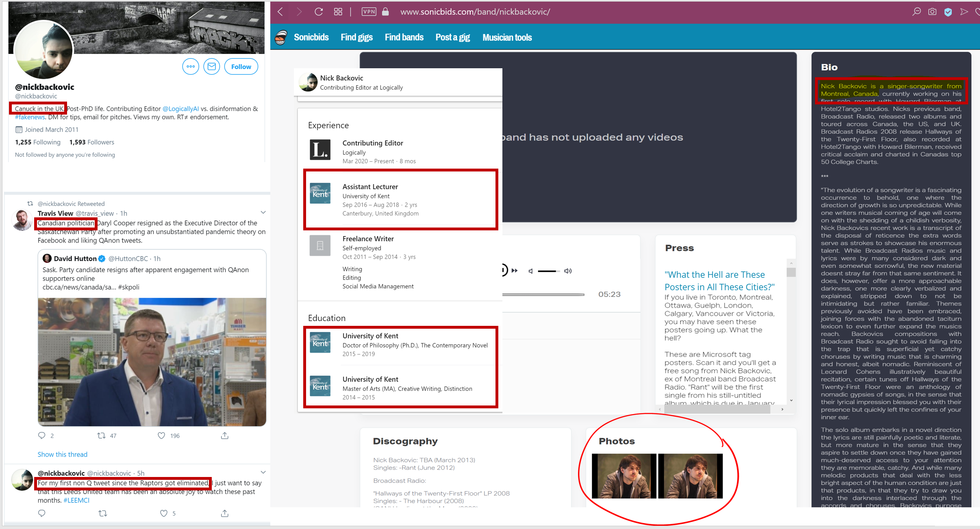Open the Contributing Editor experience entry
Viewport: 980px width, 529px height.
373,143
